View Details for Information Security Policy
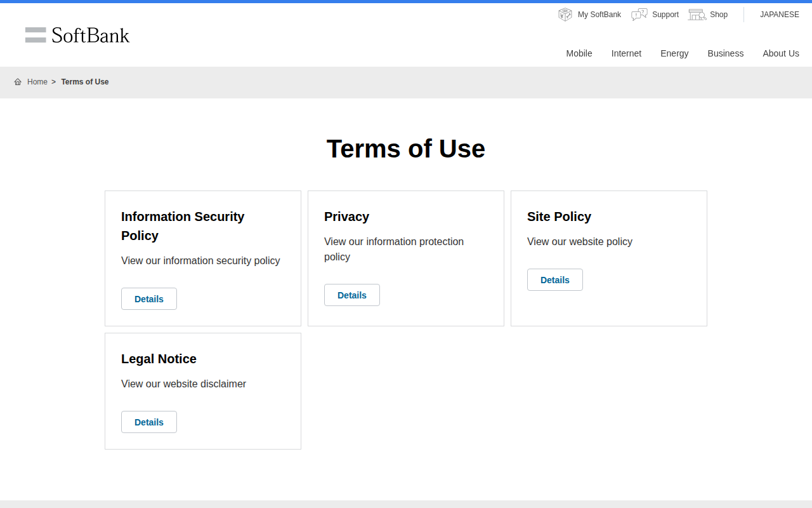This screenshot has width=812, height=508. 149,299
